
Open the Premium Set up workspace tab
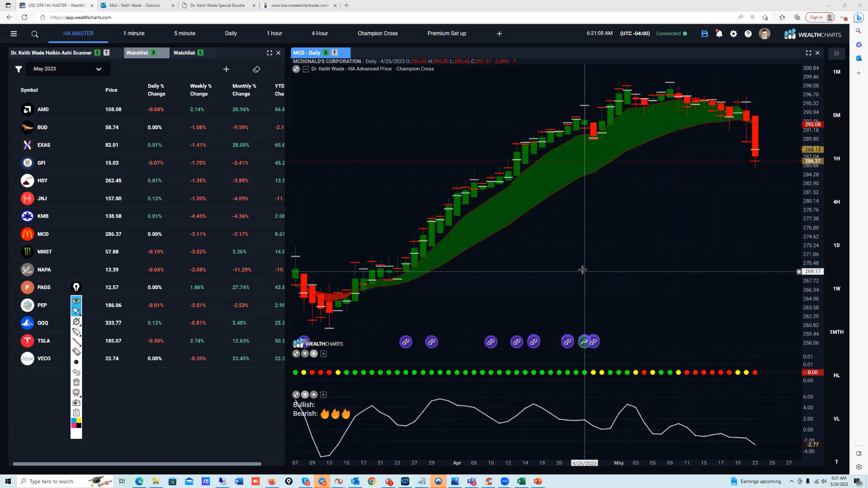tap(447, 33)
